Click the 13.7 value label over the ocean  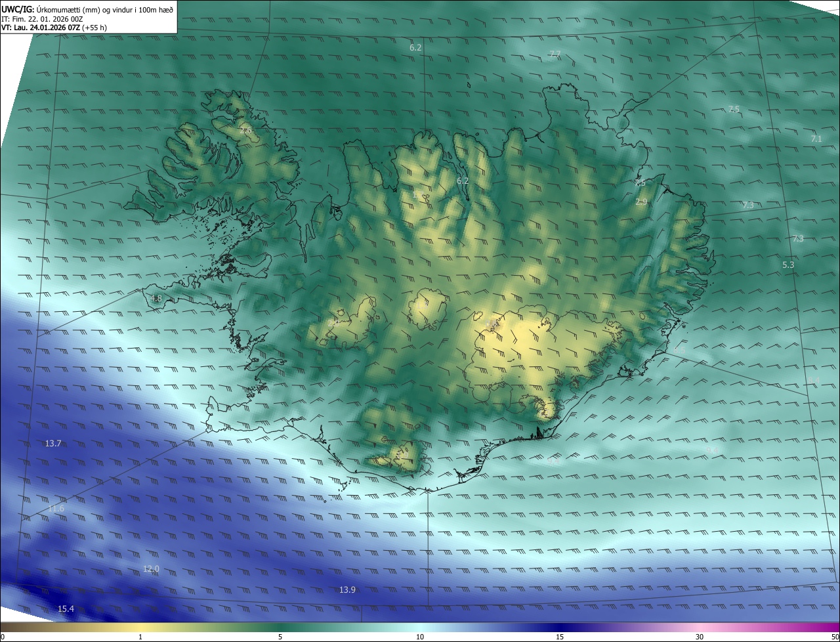53,444
